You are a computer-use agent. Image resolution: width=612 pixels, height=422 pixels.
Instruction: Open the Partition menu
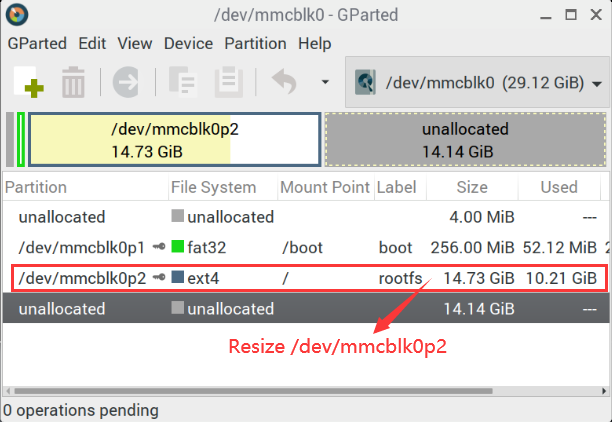tap(255, 43)
